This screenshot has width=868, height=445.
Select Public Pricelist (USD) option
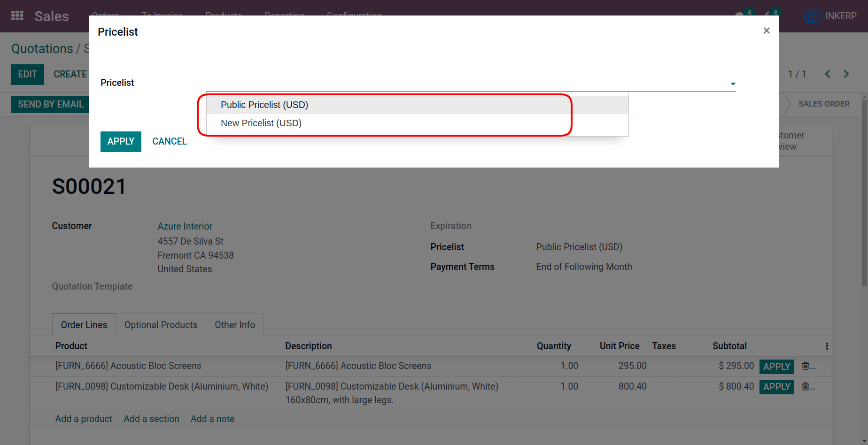417,105
